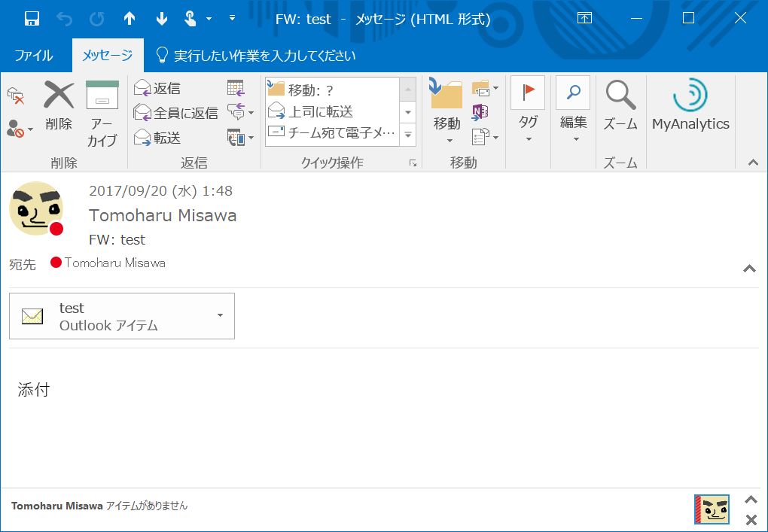Image resolution: width=768 pixels, height=532 pixels.
Task: Save the message using floppy disk icon
Action: point(32,19)
